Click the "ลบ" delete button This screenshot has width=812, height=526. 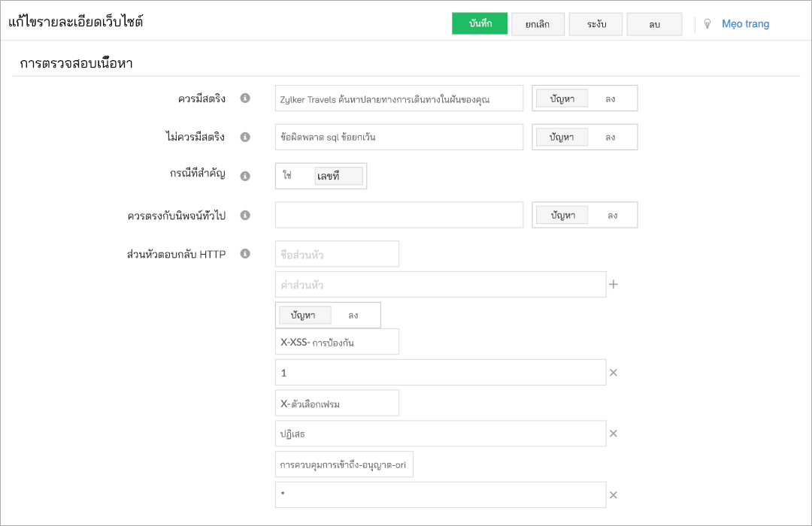654,23
